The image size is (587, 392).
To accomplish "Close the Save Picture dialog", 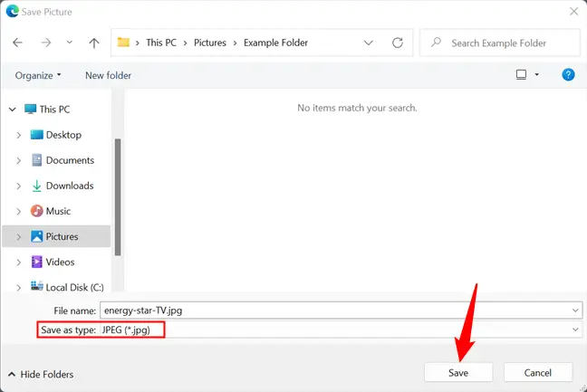I will coord(574,12).
